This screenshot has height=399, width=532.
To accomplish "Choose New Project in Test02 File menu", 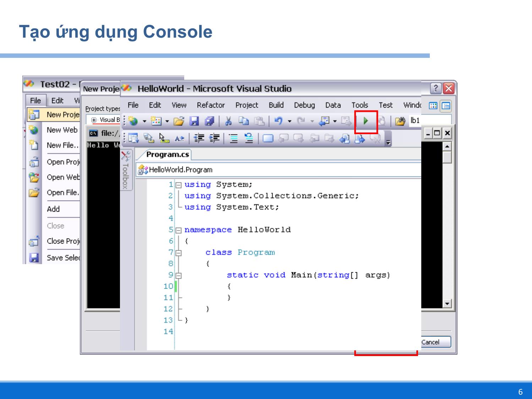I will 53,115.
